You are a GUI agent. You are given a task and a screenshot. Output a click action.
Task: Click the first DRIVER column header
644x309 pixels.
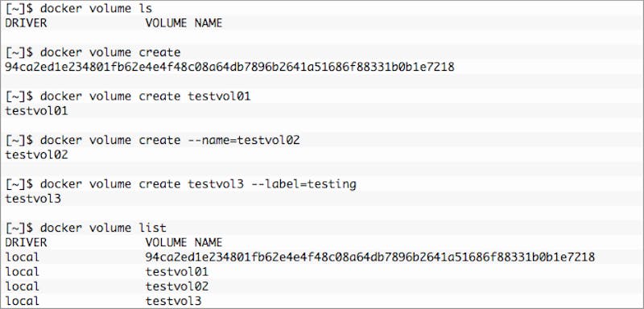tap(26, 23)
